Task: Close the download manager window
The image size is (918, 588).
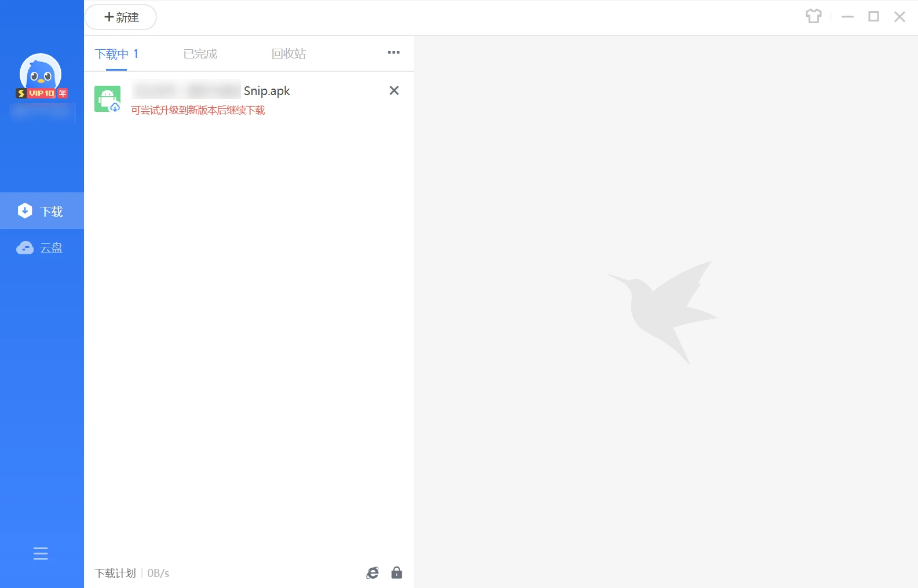Action: [899, 17]
